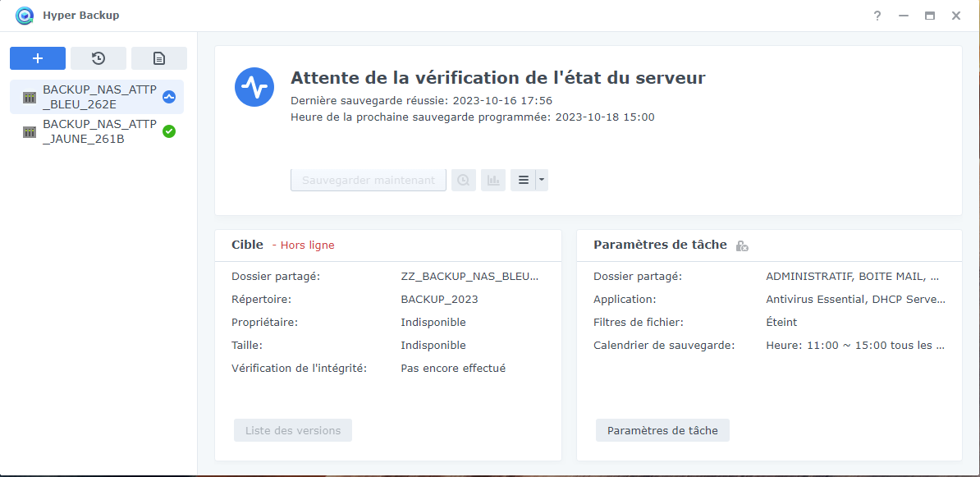
Task: Click the hamburger menu action icon
Action: pyautogui.click(x=523, y=180)
